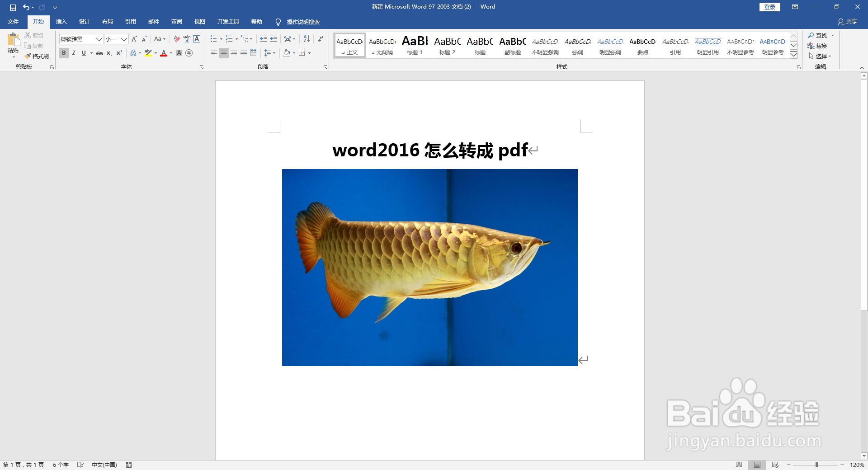The image size is (868, 470).
Task: Click the Share (共享) button
Action: (x=847, y=22)
